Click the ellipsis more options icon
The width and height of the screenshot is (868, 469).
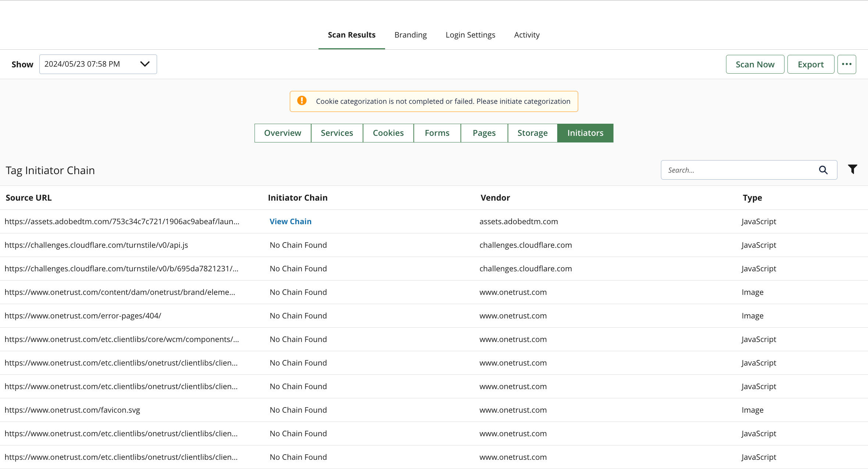847,64
